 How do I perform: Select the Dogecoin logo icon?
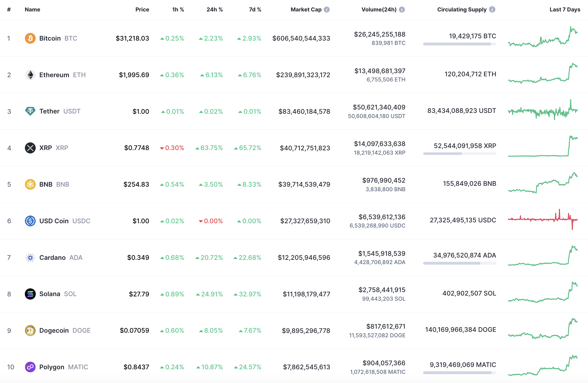pos(30,330)
